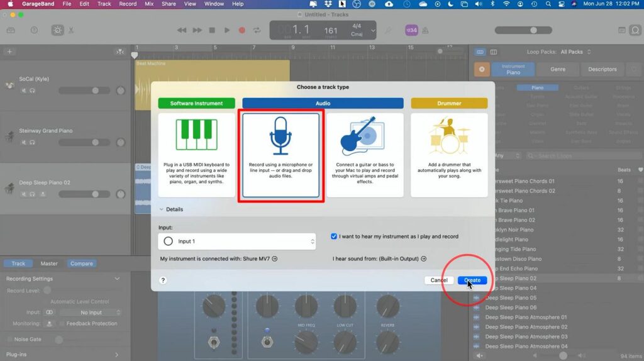Collapse the Recording Settings section

tap(117, 279)
